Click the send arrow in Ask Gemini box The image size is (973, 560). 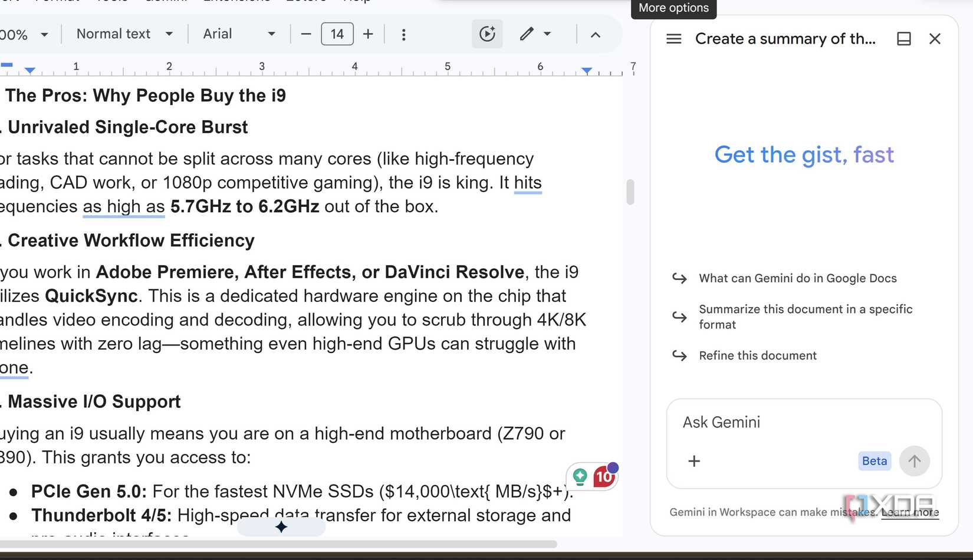coord(914,461)
